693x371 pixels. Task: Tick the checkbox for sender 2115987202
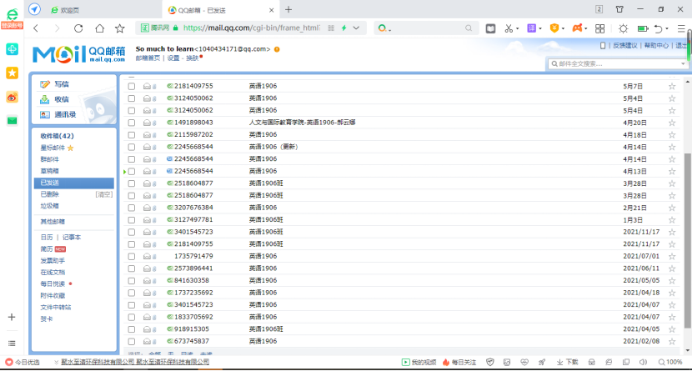[131, 134]
